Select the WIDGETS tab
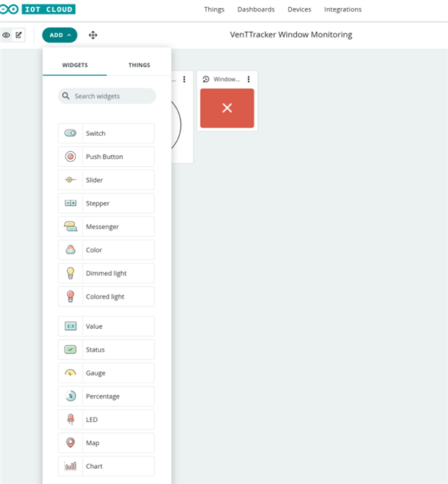This screenshot has width=448, height=484. (74, 65)
